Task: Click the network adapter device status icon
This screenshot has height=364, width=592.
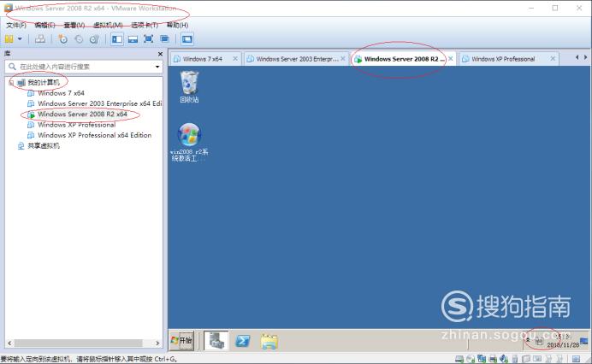Action: [x=482, y=359]
